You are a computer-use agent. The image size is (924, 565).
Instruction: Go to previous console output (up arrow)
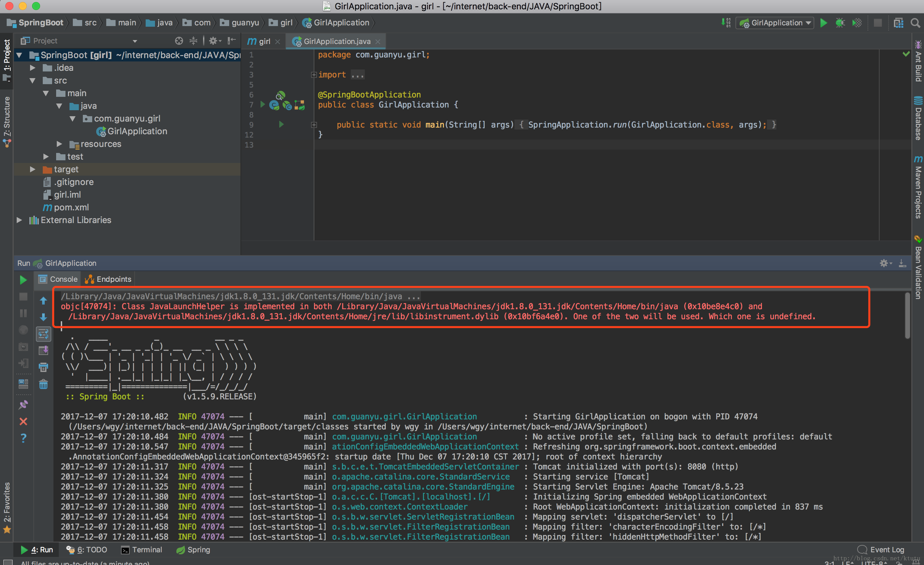tap(43, 301)
